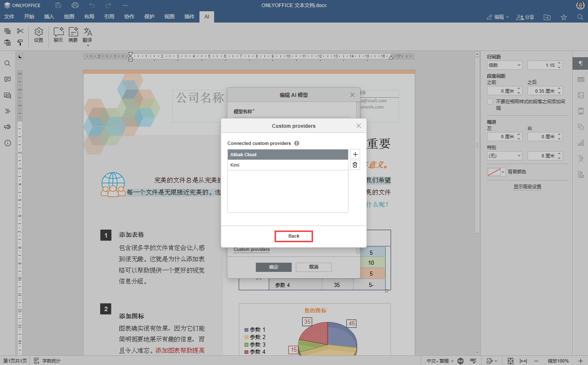This screenshot has width=588, height=365.
Task: Click the info icon beside Connected custom providers
Action: point(297,143)
